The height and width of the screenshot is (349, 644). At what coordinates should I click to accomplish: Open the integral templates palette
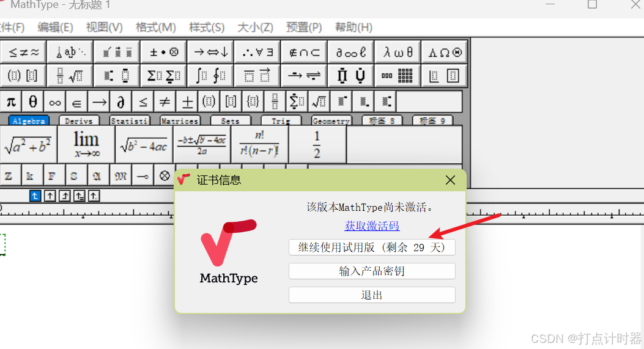tap(211, 76)
